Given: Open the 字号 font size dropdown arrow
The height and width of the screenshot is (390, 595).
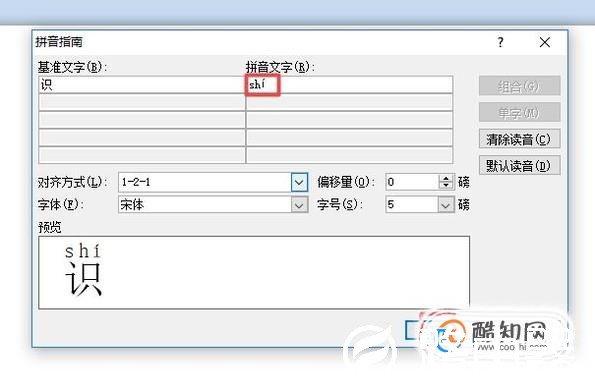Looking at the screenshot, I should [446, 205].
